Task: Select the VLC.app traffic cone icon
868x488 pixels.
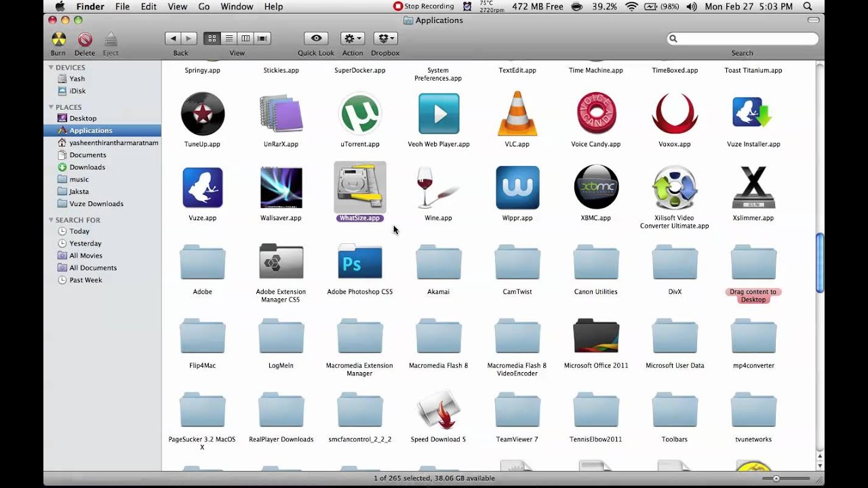Action: coord(517,114)
